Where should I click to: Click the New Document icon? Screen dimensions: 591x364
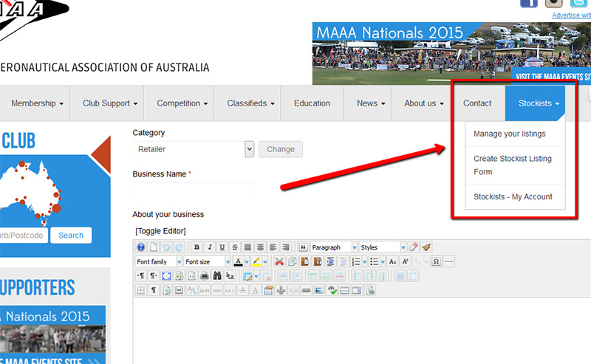(154, 247)
